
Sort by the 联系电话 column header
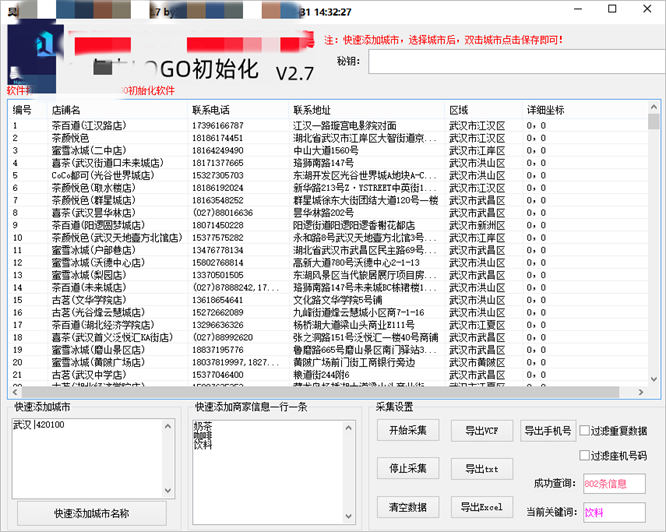(x=211, y=110)
